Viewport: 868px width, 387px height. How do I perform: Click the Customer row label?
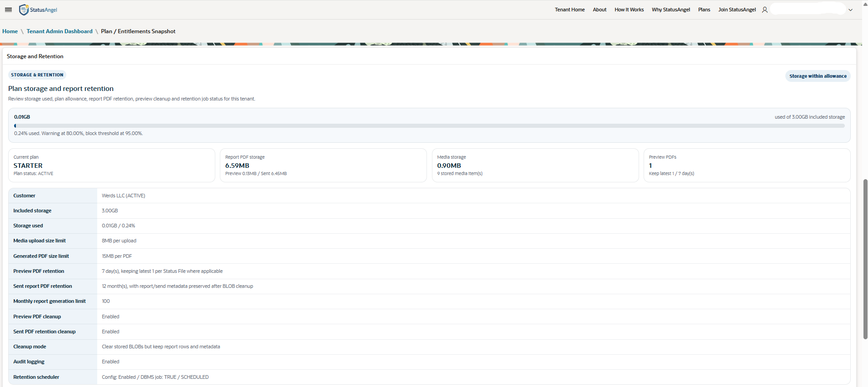24,196
